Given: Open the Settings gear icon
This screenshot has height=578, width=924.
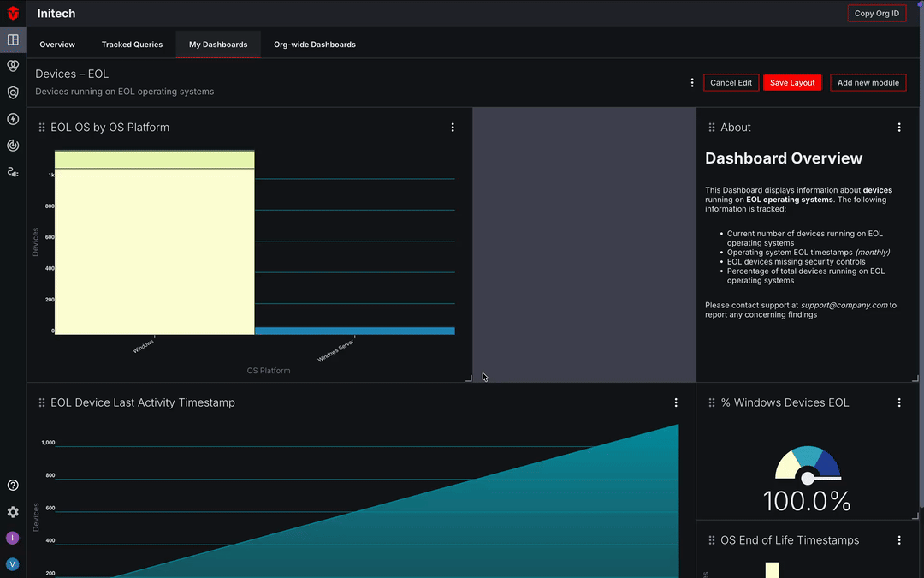Looking at the screenshot, I should (x=12, y=512).
